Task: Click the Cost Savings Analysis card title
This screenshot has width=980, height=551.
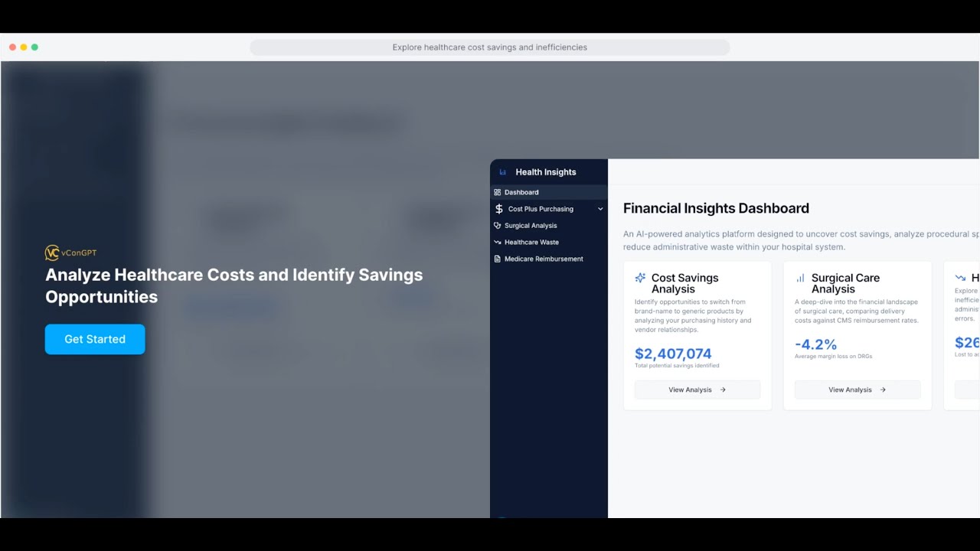Action: (x=685, y=283)
